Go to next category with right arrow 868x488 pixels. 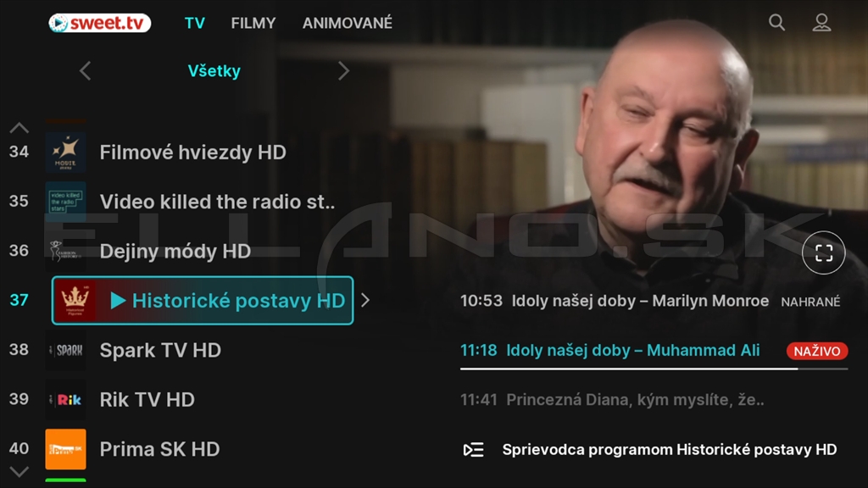tap(344, 71)
